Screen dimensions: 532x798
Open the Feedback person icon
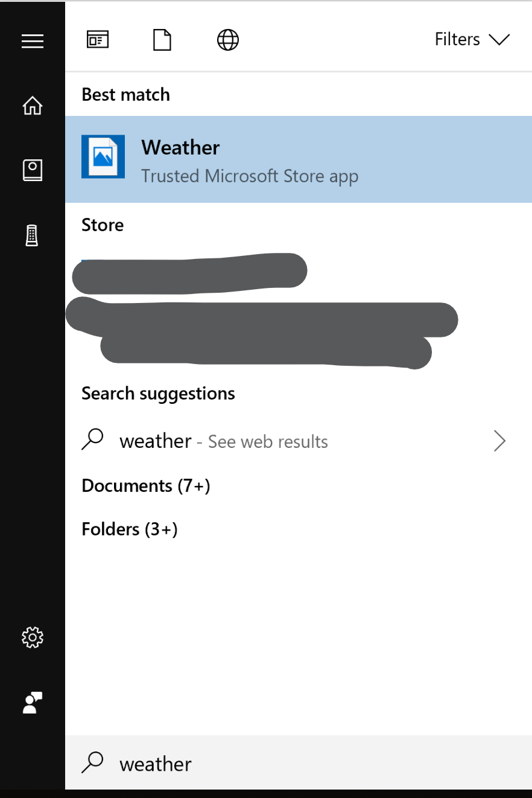[x=33, y=703]
